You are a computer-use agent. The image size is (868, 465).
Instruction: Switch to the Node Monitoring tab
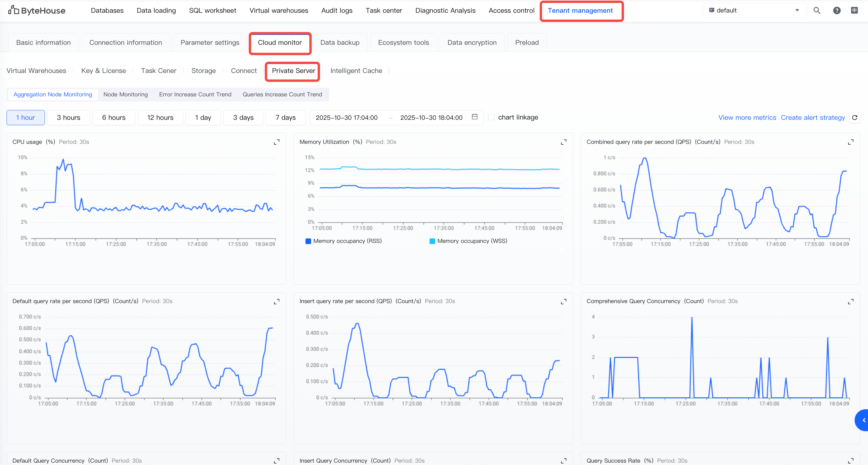[125, 94]
